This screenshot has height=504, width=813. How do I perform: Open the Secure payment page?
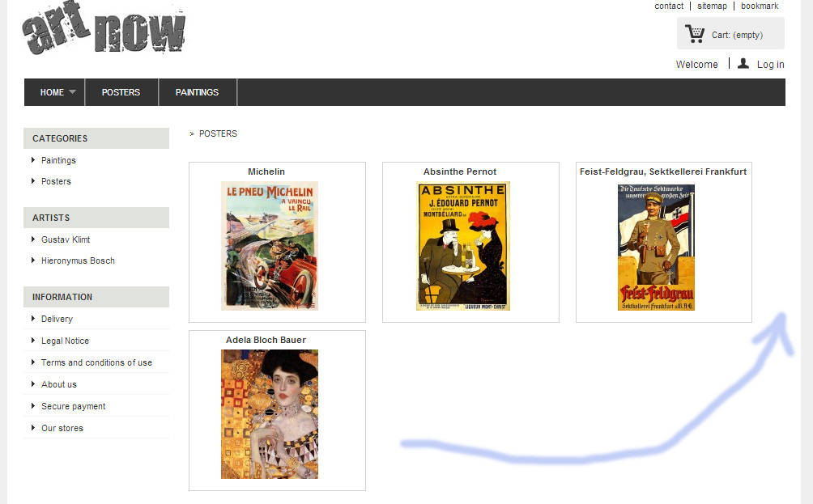coord(74,406)
